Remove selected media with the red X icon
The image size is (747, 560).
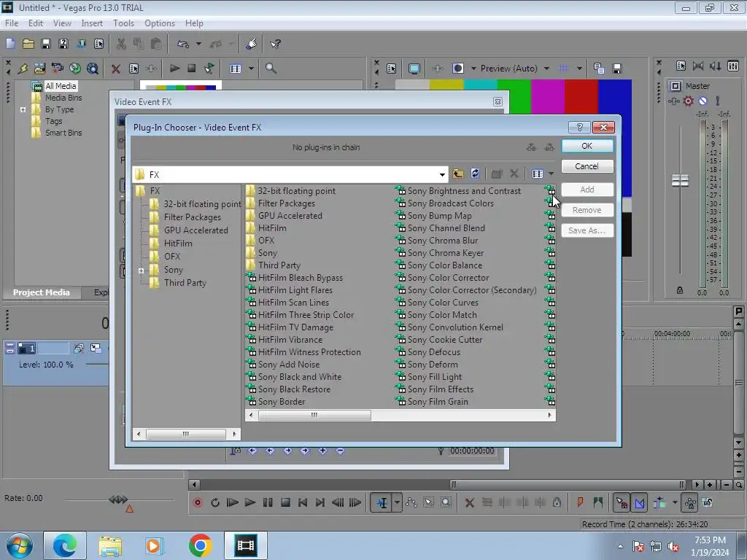(115, 69)
